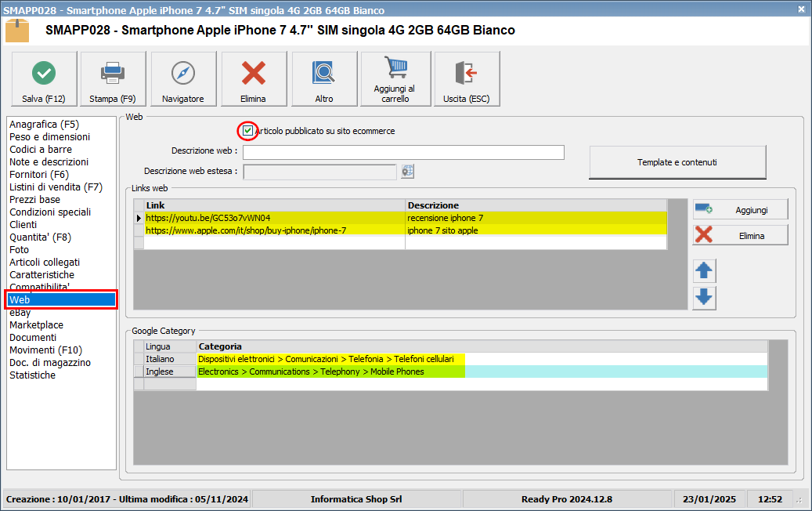Open the Fornitori (F6) section

click(39, 175)
